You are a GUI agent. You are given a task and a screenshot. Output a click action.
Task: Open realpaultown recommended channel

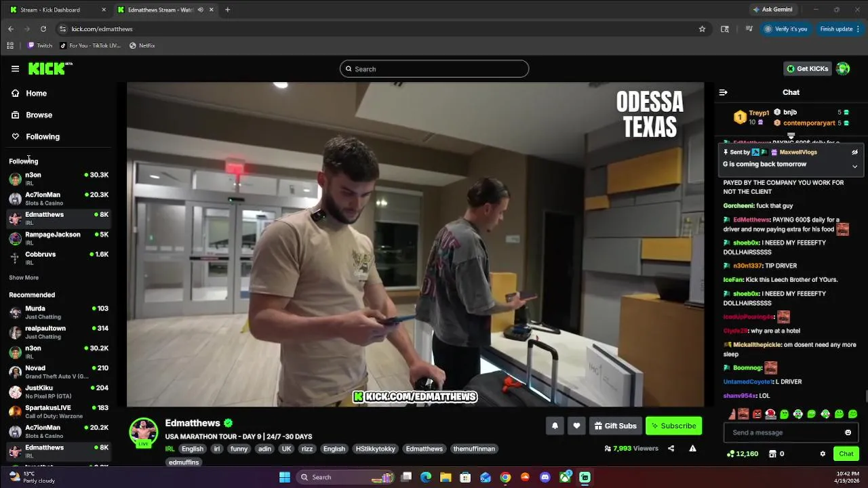(58, 332)
